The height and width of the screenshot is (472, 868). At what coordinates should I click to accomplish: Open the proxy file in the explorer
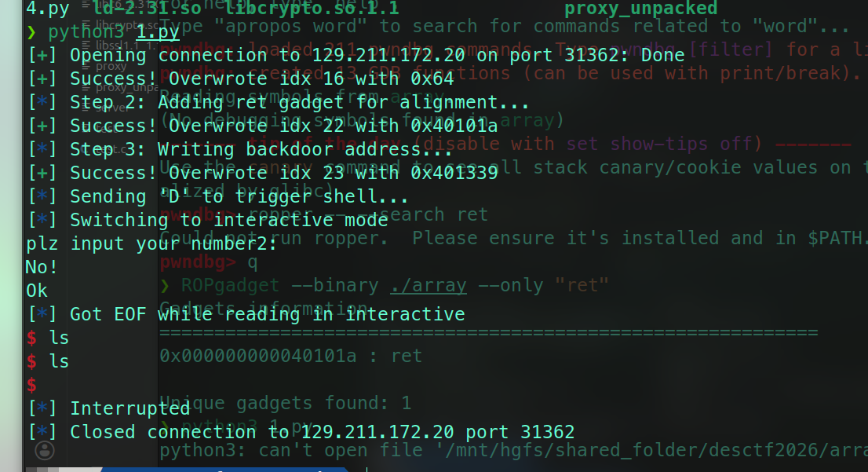(x=111, y=67)
